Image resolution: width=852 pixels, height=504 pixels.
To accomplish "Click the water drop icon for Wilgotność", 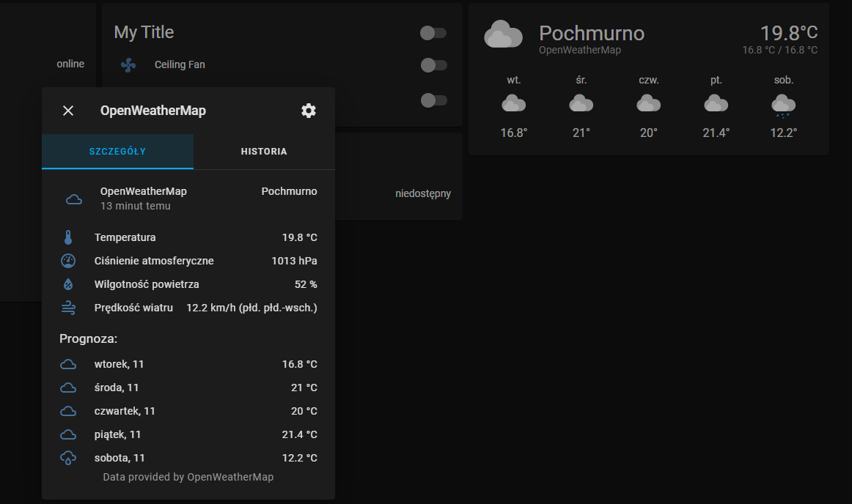I will 68,284.
